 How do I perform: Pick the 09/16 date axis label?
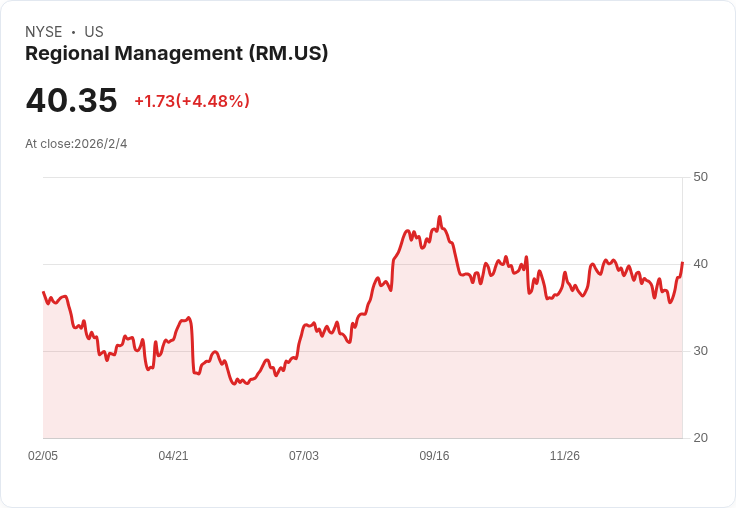(x=434, y=456)
